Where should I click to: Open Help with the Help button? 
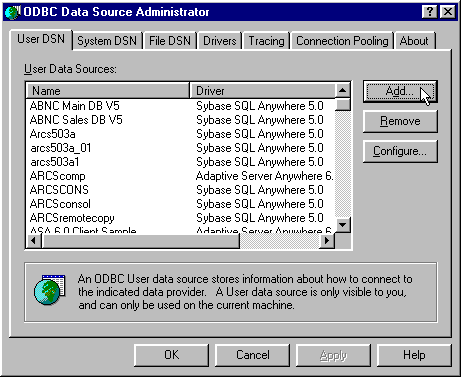click(x=414, y=355)
